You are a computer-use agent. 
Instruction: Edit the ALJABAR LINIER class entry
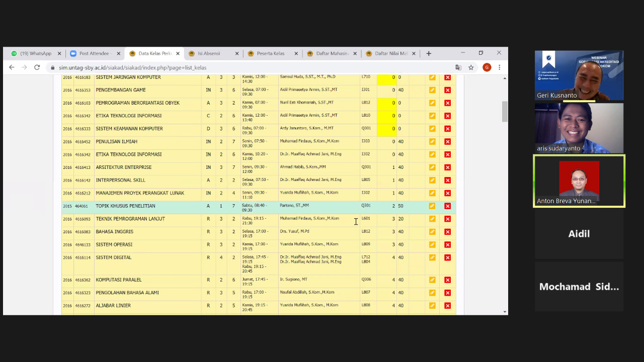[432, 306]
